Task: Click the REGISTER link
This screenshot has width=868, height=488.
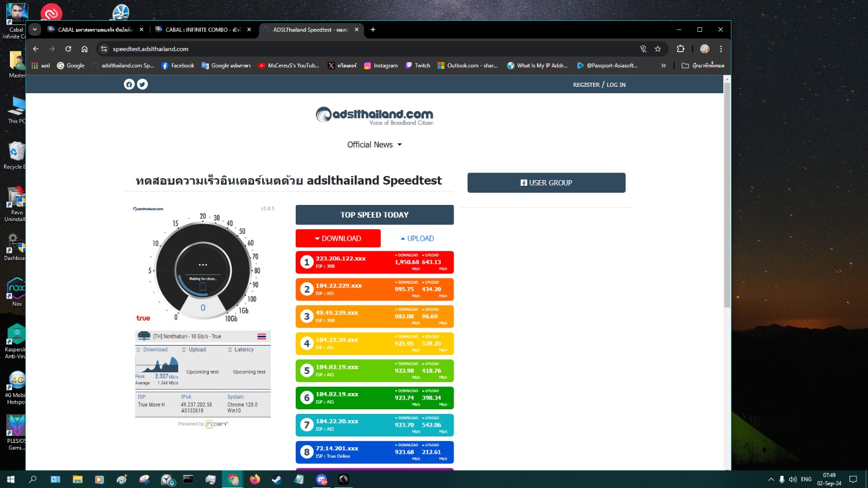Action: [x=586, y=85]
